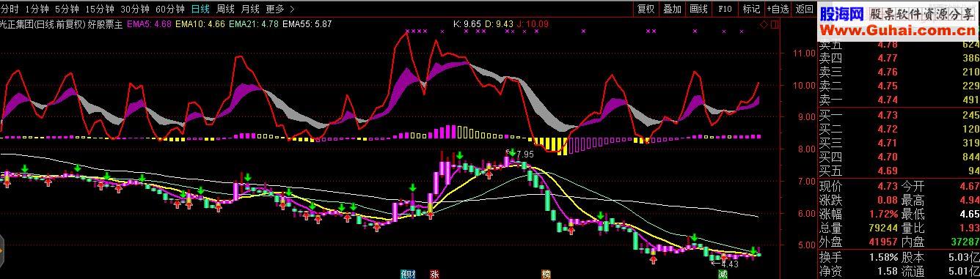Click the 标记 mark button

coord(751,10)
